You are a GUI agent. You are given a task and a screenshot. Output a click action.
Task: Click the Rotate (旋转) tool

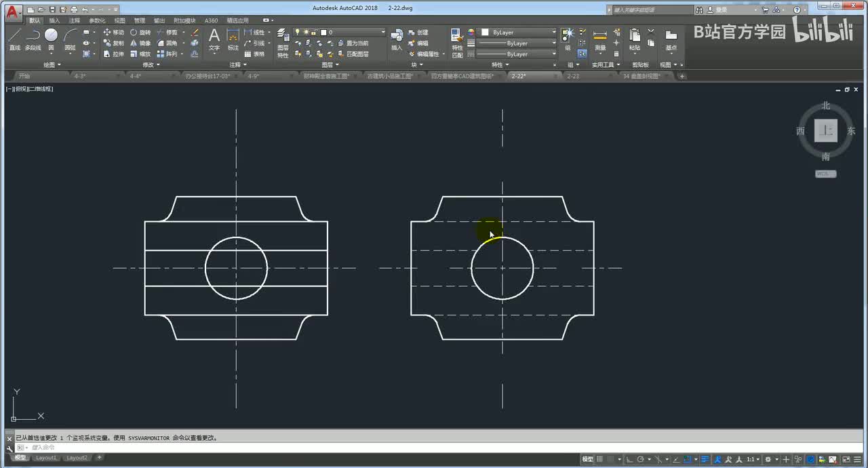click(140, 33)
